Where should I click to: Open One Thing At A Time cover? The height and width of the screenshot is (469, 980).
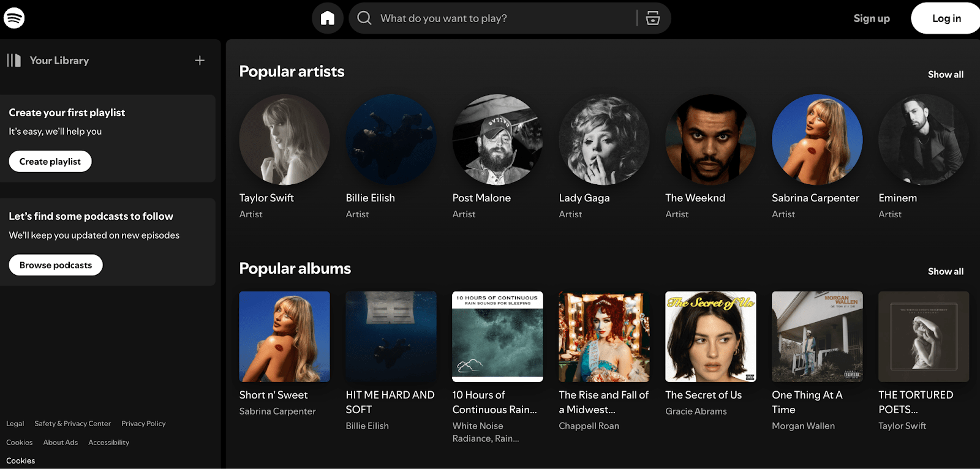pyautogui.click(x=817, y=337)
